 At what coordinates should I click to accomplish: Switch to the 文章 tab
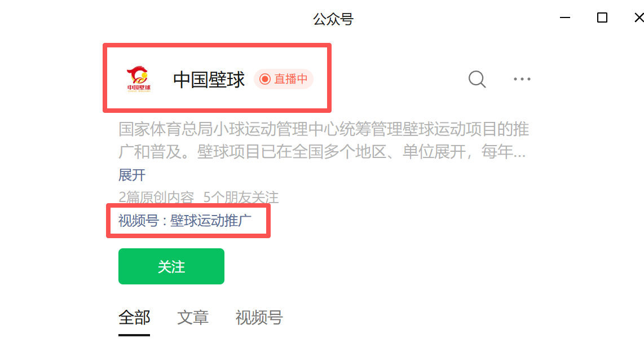(193, 318)
